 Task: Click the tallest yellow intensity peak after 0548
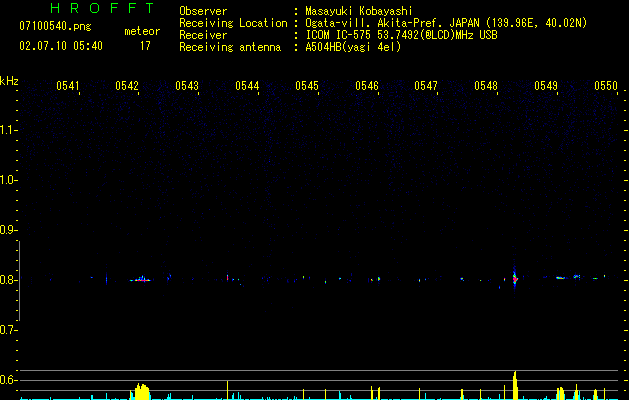[x=515, y=385]
